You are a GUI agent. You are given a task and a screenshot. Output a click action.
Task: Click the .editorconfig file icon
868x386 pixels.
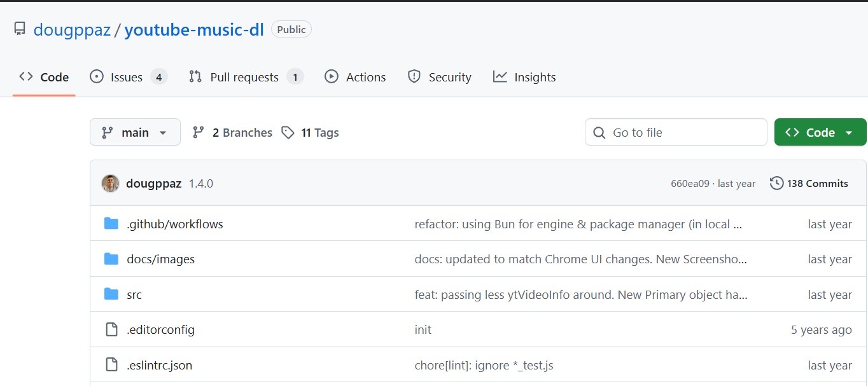111,329
